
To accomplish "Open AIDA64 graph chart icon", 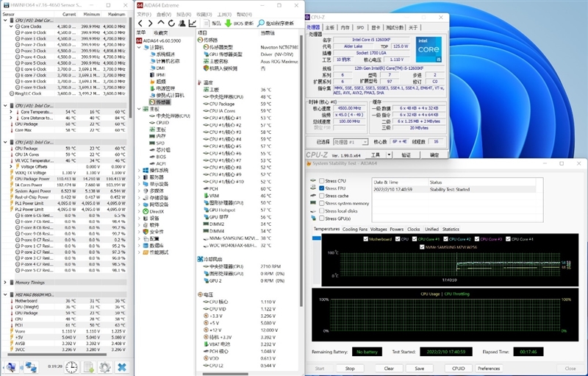I will (x=193, y=24).
